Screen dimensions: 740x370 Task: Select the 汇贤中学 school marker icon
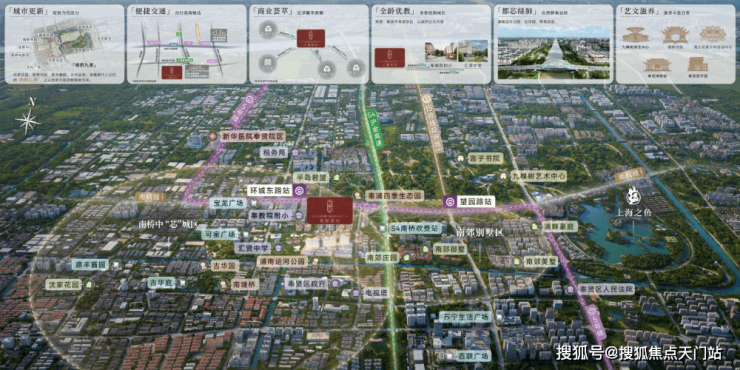pyautogui.click(x=278, y=248)
